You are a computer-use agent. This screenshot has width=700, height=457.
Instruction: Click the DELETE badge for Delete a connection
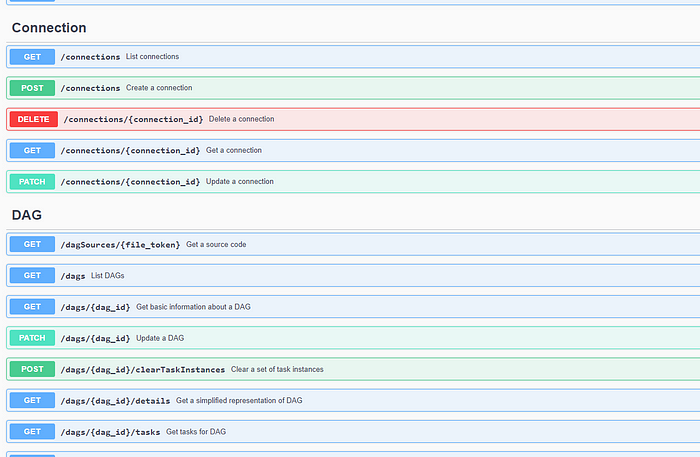(33, 119)
